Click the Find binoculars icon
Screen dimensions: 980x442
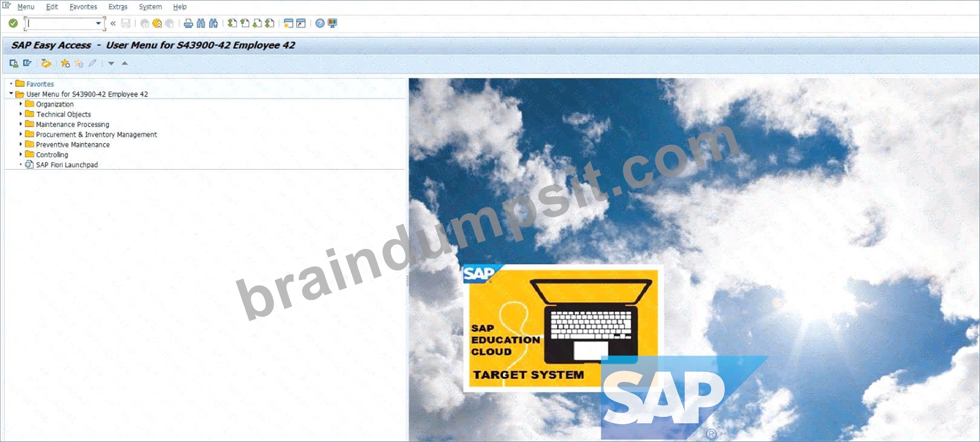tap(201, 23)
